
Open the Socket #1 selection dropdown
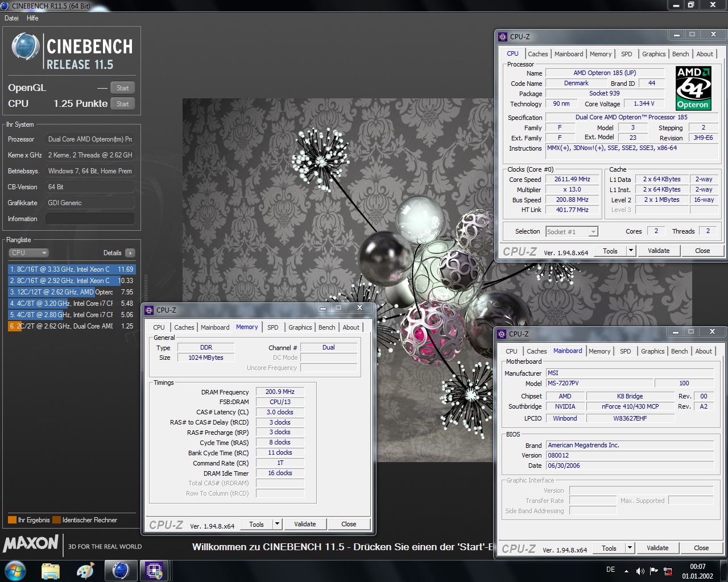(572, 231)
